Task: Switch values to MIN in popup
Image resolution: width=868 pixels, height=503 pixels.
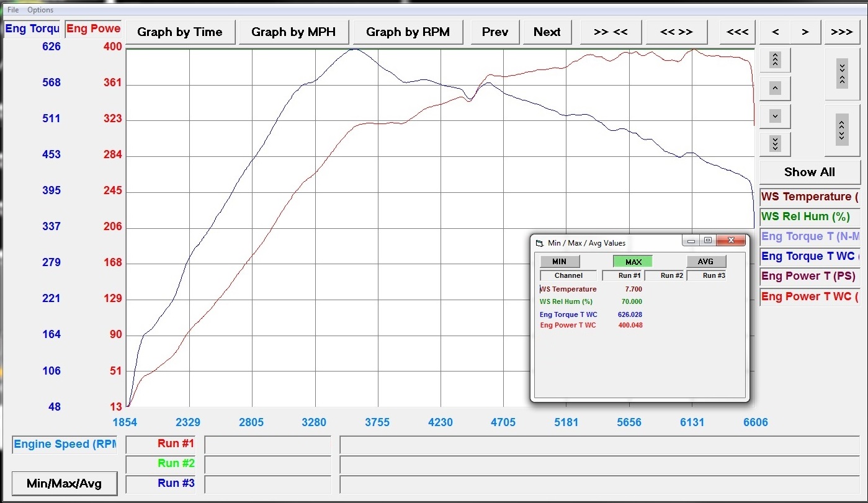Action: click(559, 261)
